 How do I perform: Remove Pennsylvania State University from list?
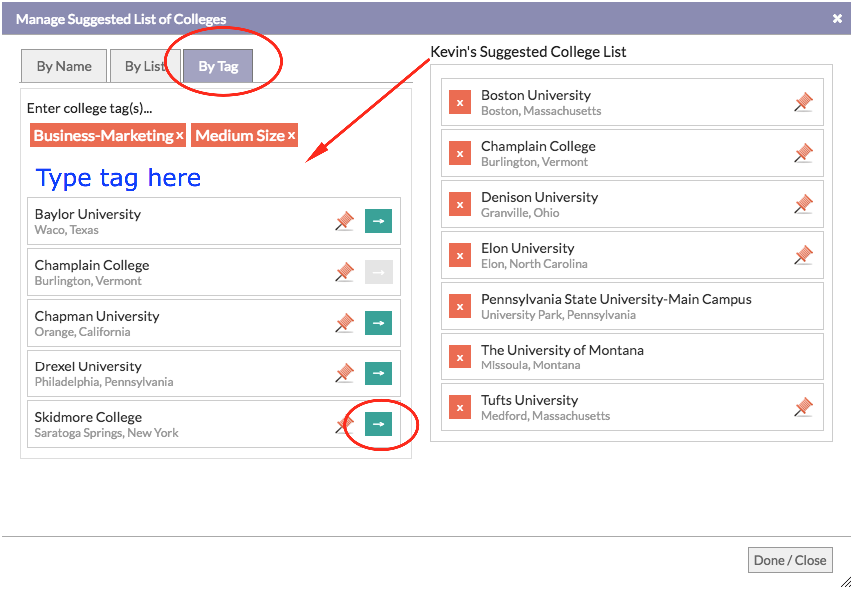pos(460,307)
